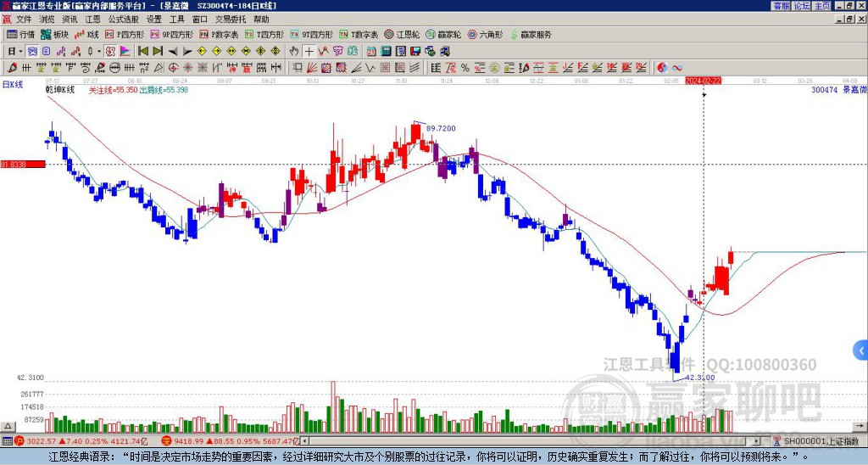Open the 江恩轮 Gann wheel

(x=402, y=34)
